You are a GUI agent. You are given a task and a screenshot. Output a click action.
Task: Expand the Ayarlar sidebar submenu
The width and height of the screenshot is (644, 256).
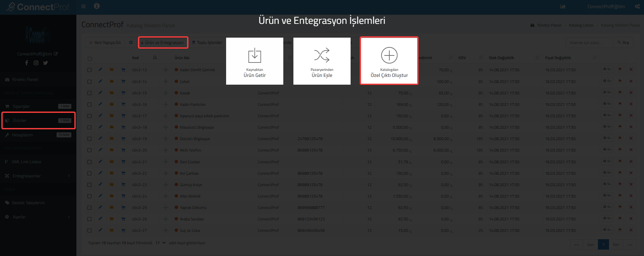38,217
